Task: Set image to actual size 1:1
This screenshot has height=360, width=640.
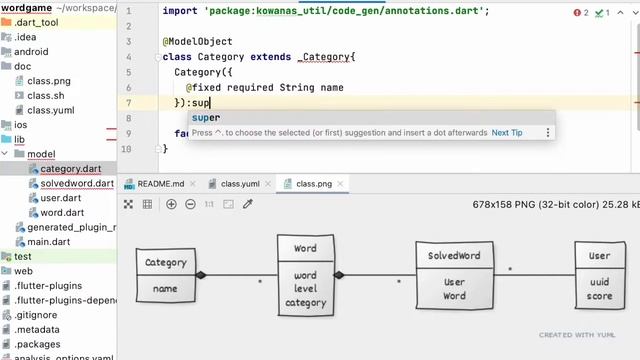Action: coord(209,204)
